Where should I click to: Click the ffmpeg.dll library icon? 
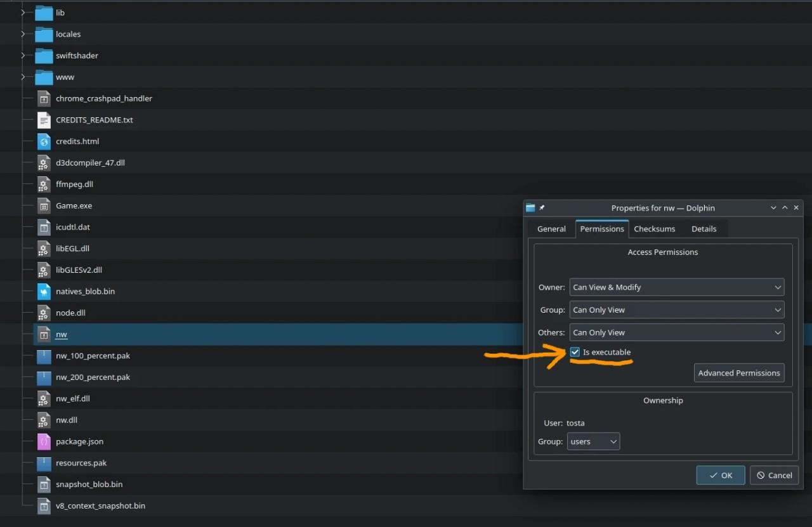[43, 185]
